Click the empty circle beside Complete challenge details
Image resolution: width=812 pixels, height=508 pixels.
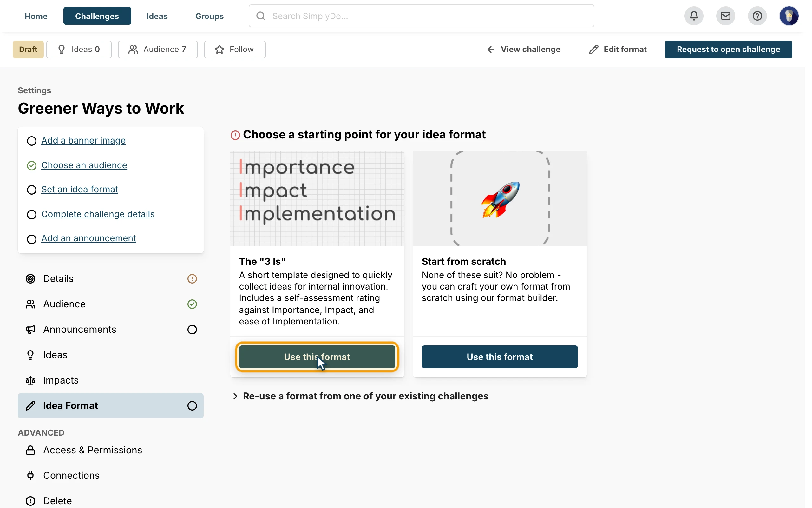[31, 214]
